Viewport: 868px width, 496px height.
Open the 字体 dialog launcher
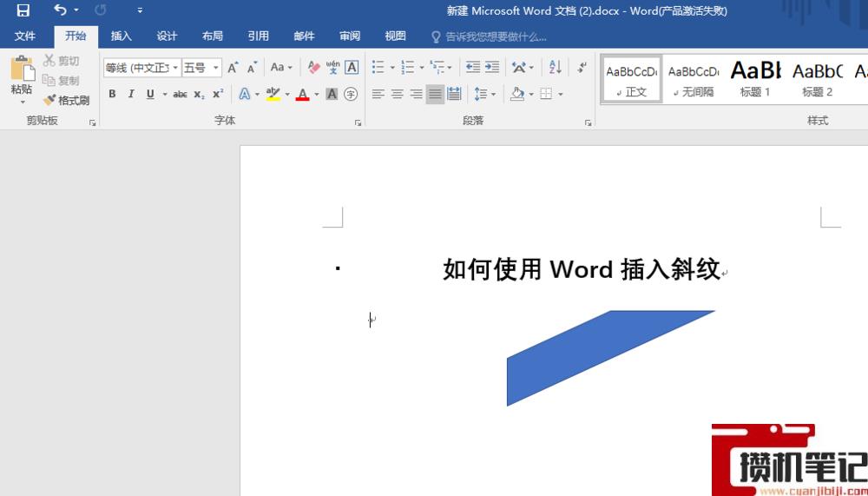(x=358, y=123)
